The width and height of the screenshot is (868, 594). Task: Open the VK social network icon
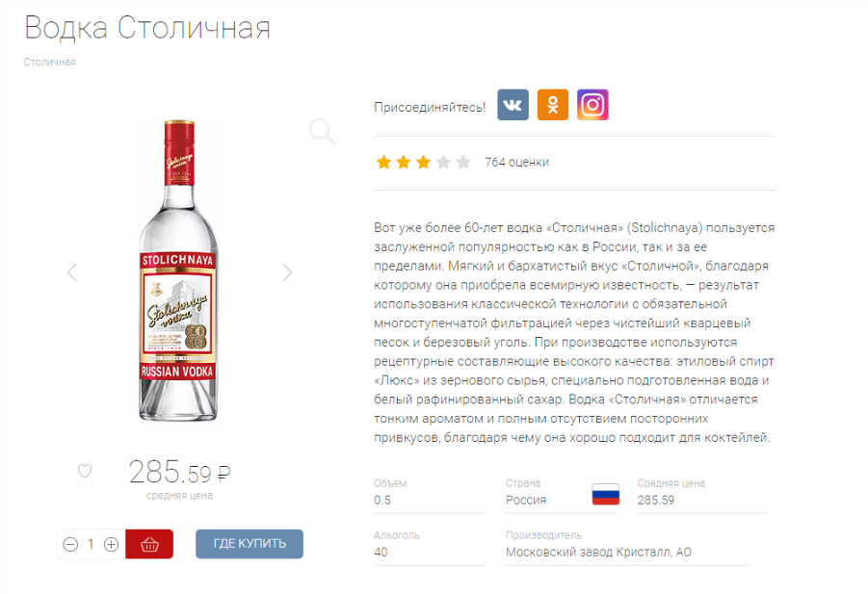[x=513, y=105]
